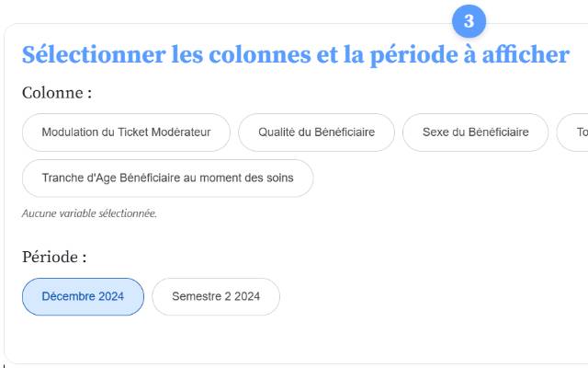Switch period to Semestre 2 2024
Image resolution: width=588 pixels, height=368 pixels.
click(x=216, y=297)
